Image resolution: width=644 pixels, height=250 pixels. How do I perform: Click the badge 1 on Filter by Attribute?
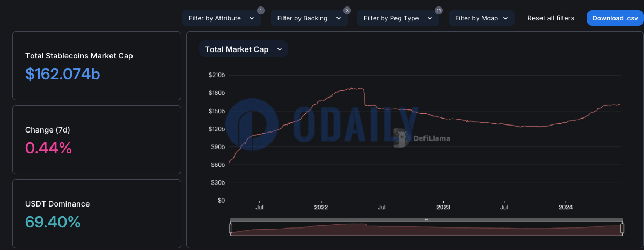point(260,10)
